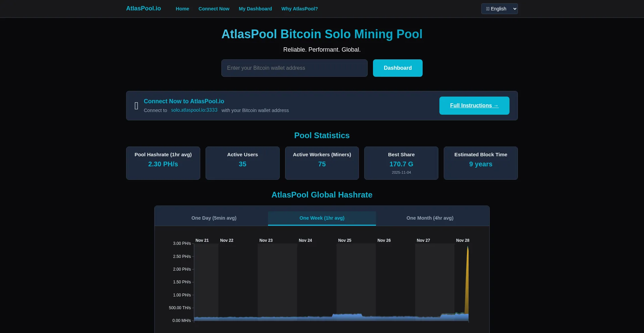Click the Active Workers (Miners) card
Image resolution: width=644 pixels, height=333 pixels.
tap(322, 163)
